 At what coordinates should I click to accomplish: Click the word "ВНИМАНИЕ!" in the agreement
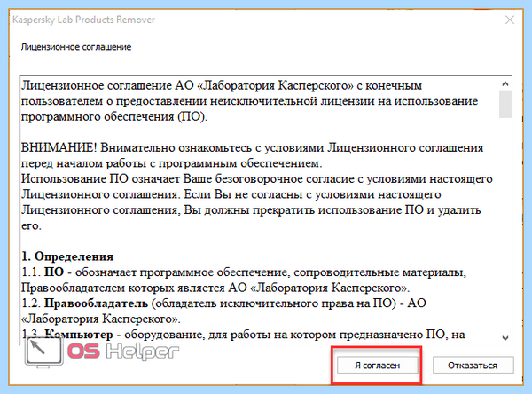(x=59, y=147)
